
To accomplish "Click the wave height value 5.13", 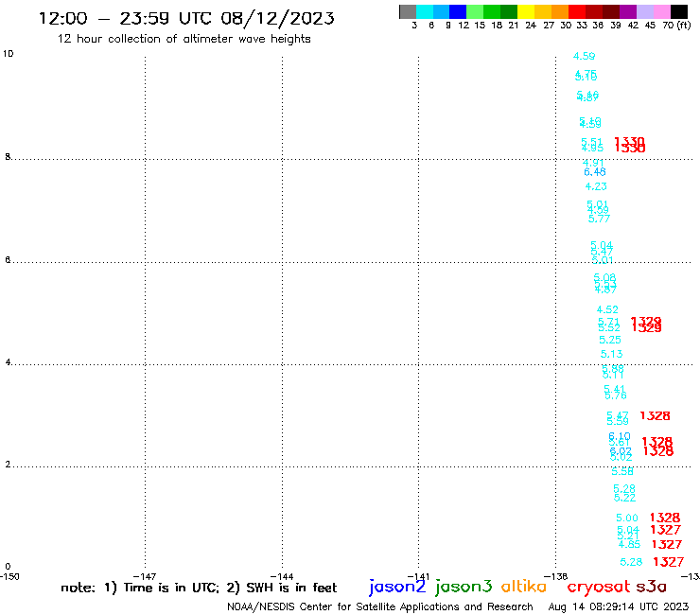I will (x=611, y=354).
